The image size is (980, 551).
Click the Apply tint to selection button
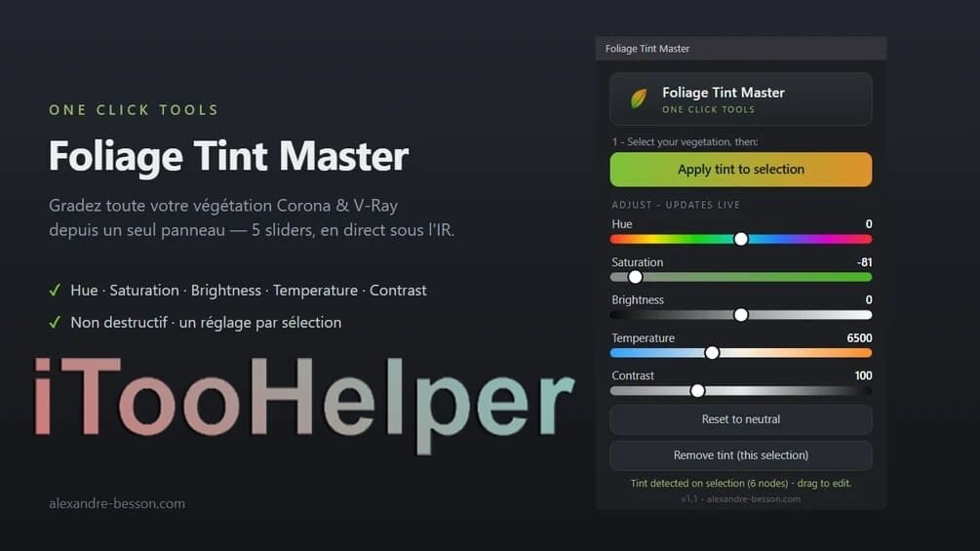coord(741,170)
